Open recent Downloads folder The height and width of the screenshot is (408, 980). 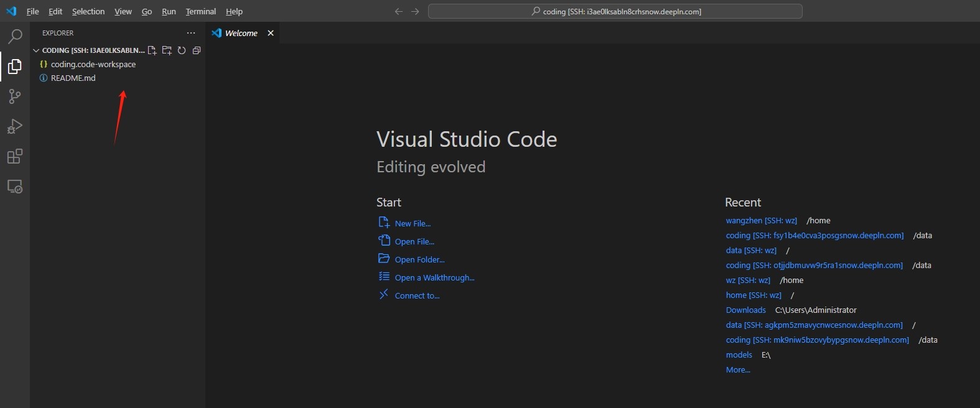point(745,310)
